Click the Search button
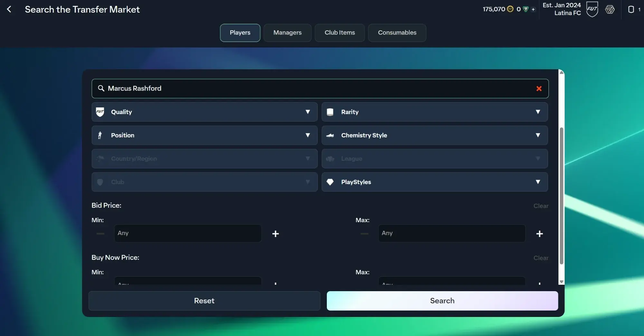Screen dimensions: 644x336 point(442,301)
